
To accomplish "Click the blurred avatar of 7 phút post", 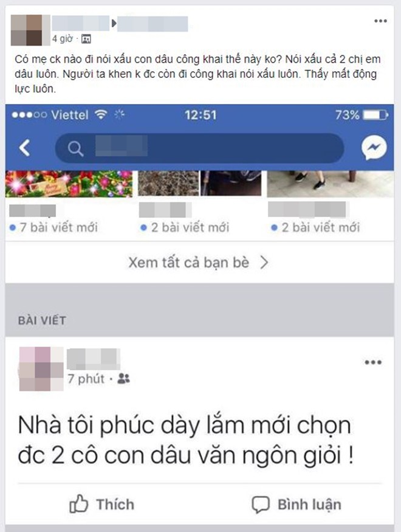I will click(41, 369).
